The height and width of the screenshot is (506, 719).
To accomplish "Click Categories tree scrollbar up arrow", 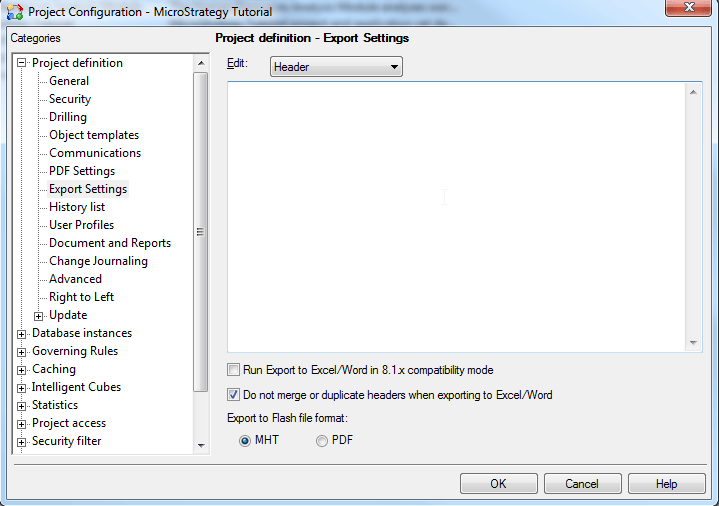I will pos(201,63).
